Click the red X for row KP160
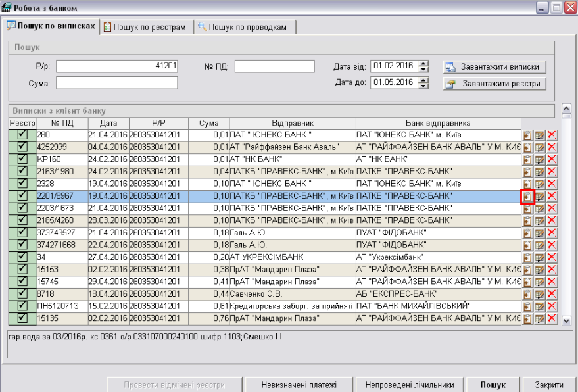Image resolution: width=578 pixels, height=392 pixels. [x=551, y=159]
